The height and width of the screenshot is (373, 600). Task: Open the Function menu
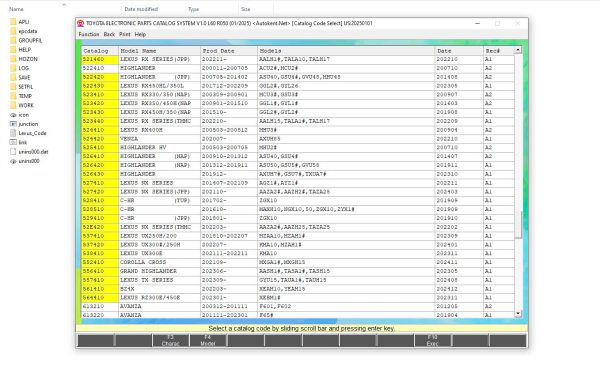click(x=89, y=34)
